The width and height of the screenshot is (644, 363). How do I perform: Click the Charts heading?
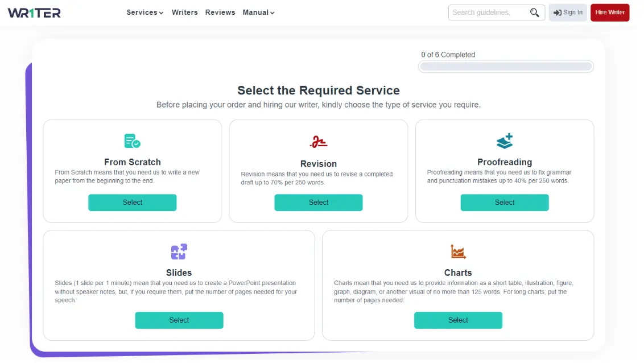pos(458,273)
